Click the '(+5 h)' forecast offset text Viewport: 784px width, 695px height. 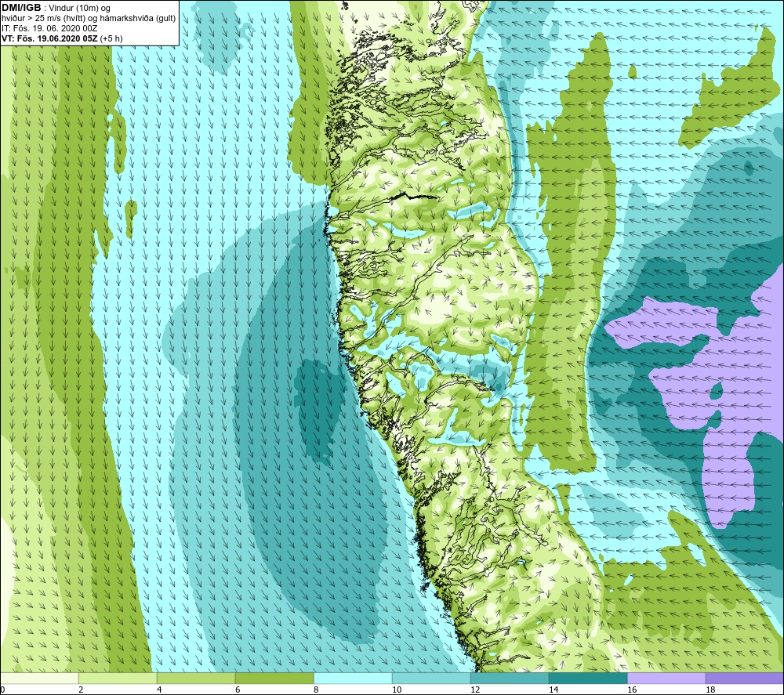(x=111, y=38)
